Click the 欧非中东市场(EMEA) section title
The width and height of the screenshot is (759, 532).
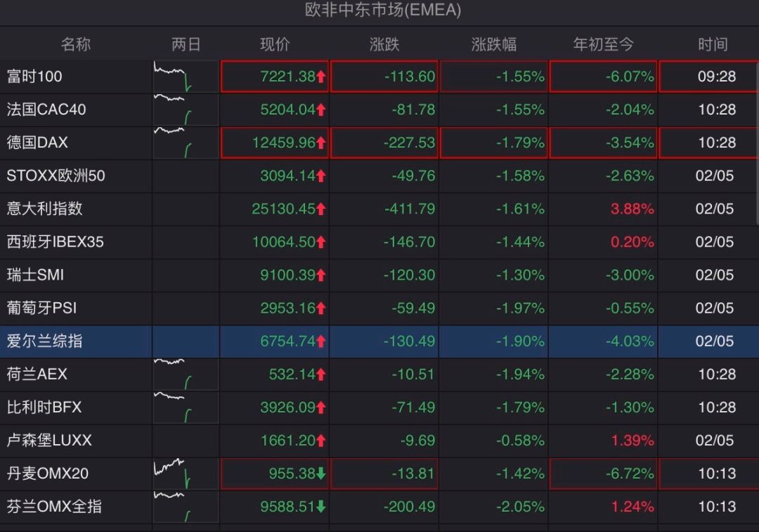tap(383, 10)
